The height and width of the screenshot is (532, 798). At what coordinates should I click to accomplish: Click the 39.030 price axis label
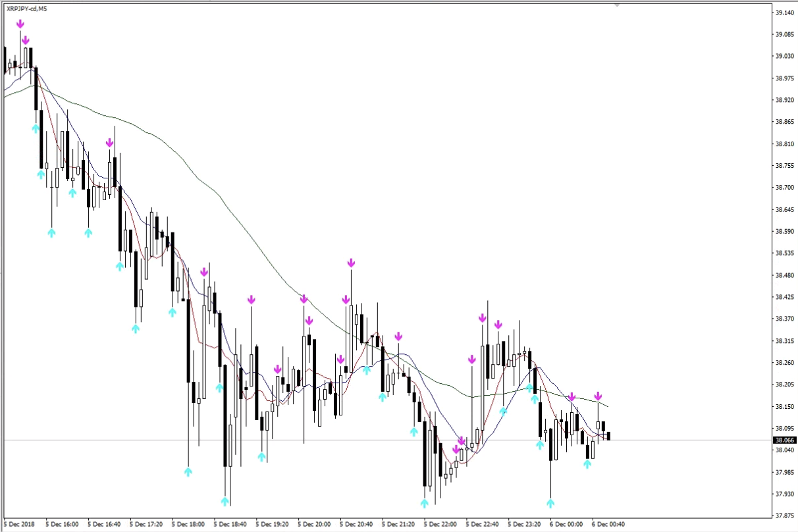tap(785, 56)
